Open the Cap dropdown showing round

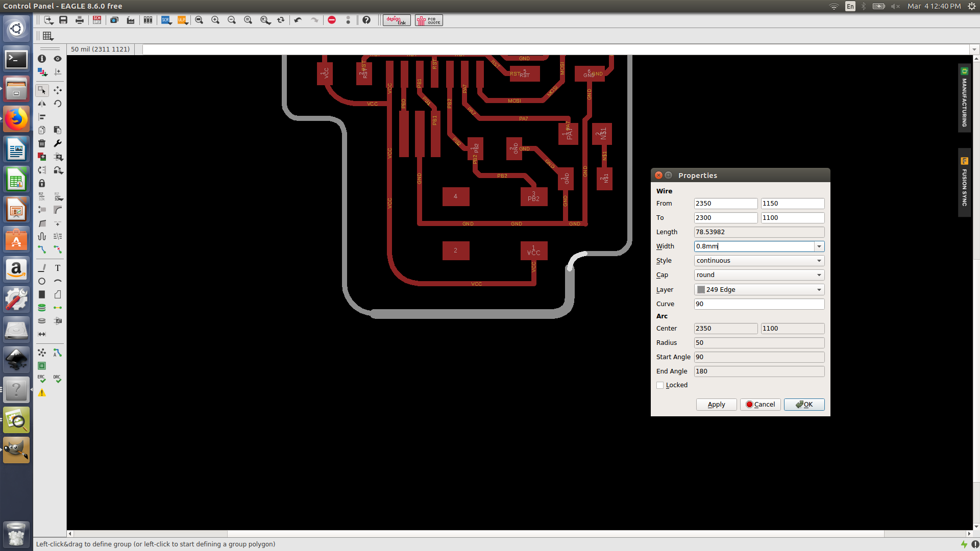[759, 275]
